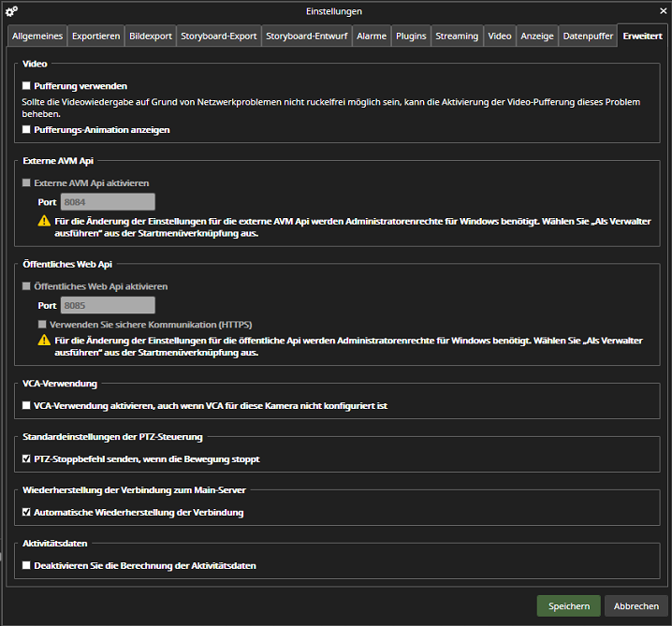Click the Web Api port field 8085
Screen dimensions: 672x626
pyautogui.click(x=108, y=305)
